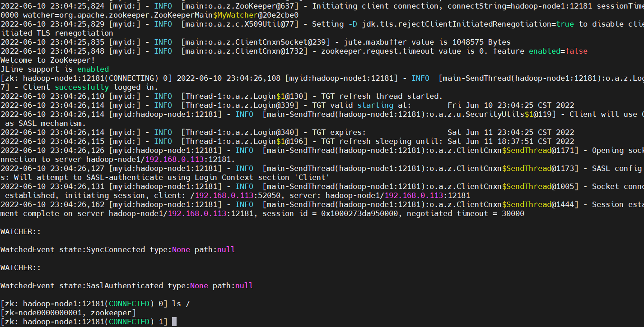Screen dimensions: 644x327
Task: Click "TGT refresh thread started." message
Action: (382, 96)
